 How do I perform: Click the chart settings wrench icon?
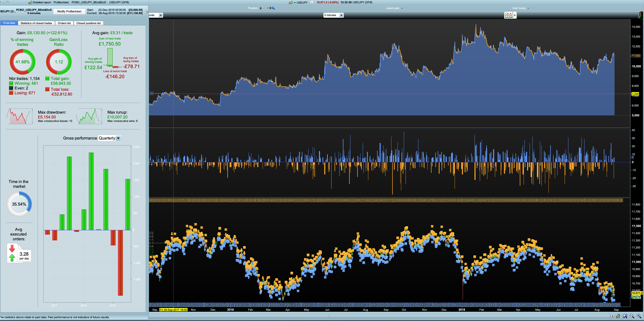(x=618, y=316)
